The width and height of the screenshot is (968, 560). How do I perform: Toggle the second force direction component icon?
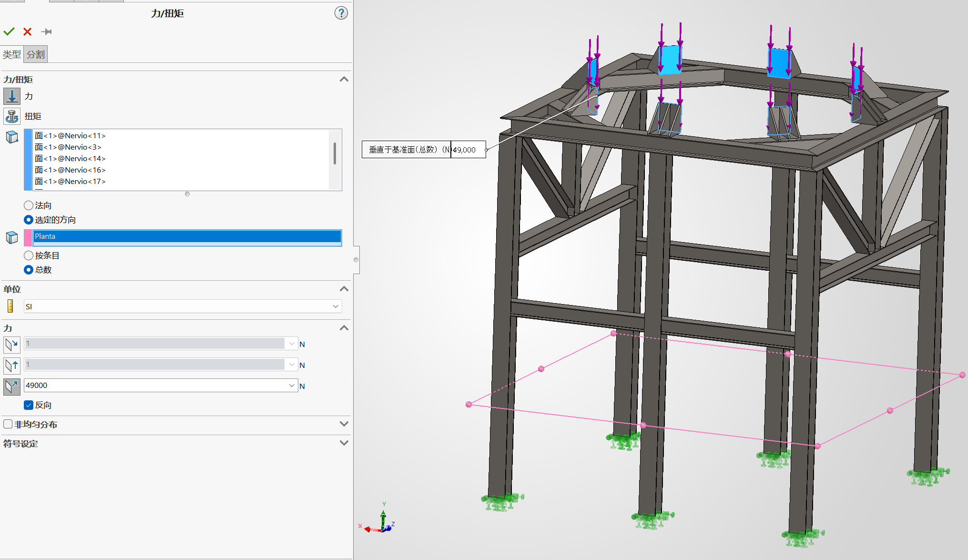point(12,365)
